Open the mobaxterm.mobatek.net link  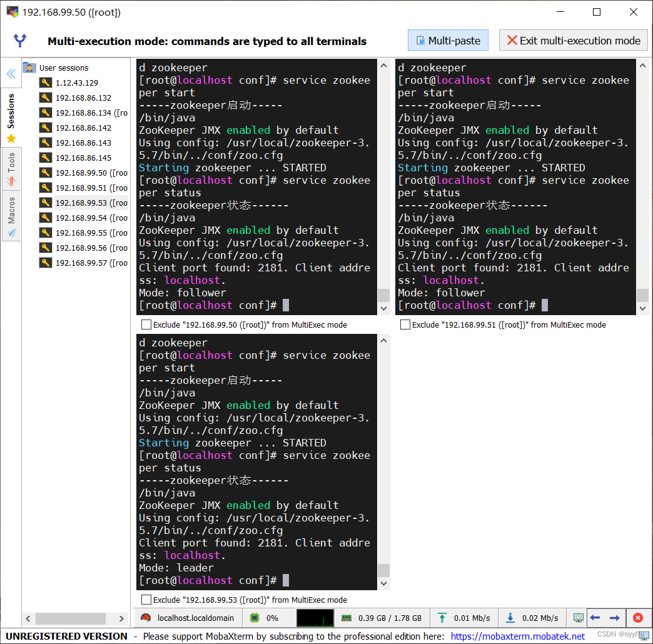519,635
